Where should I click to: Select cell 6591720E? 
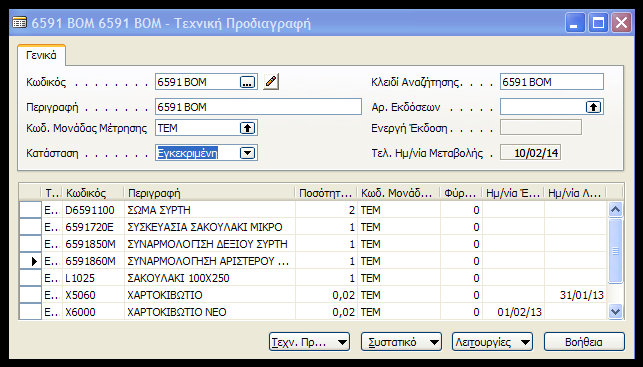coord(93,227)
